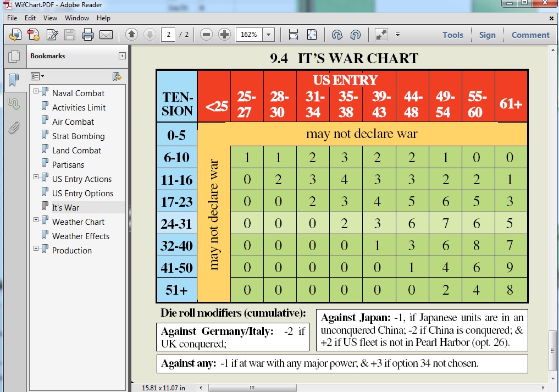Open the bookmarks options menu dropdown

point(37,76)
